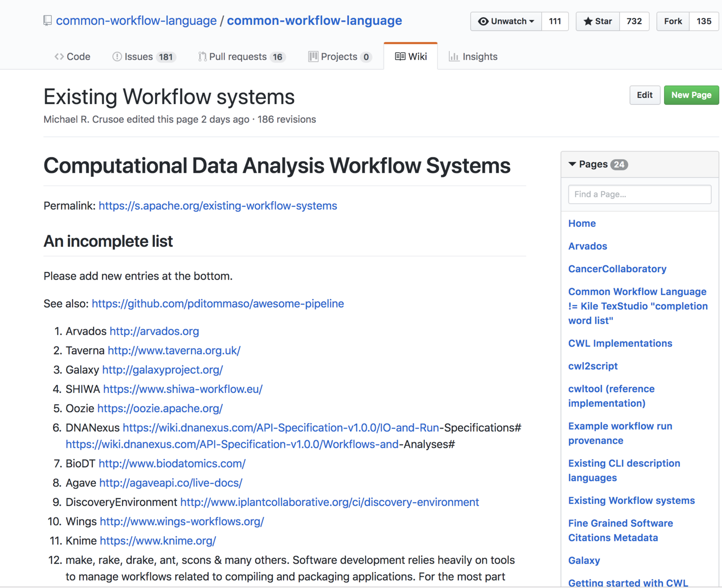Screen dimensions: 722x588
Task: Open the wings-workflows.org link
Action: click(182, 521)
